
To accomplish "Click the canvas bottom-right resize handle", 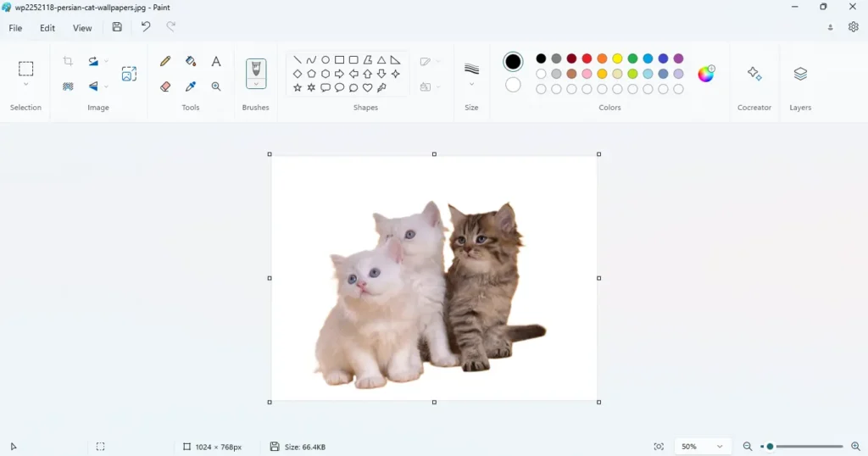I will pyautogui.click(x=599, y=403).
